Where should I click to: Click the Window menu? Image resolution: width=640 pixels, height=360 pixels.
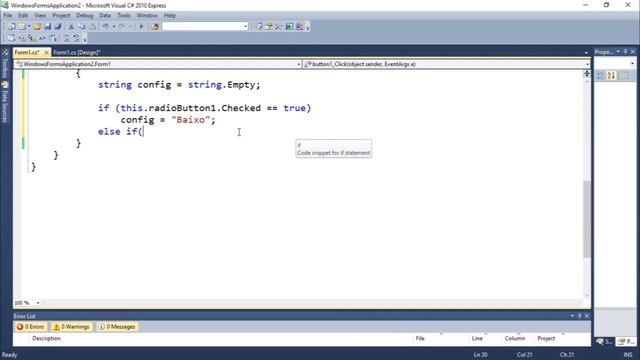[x=147, y=16]
